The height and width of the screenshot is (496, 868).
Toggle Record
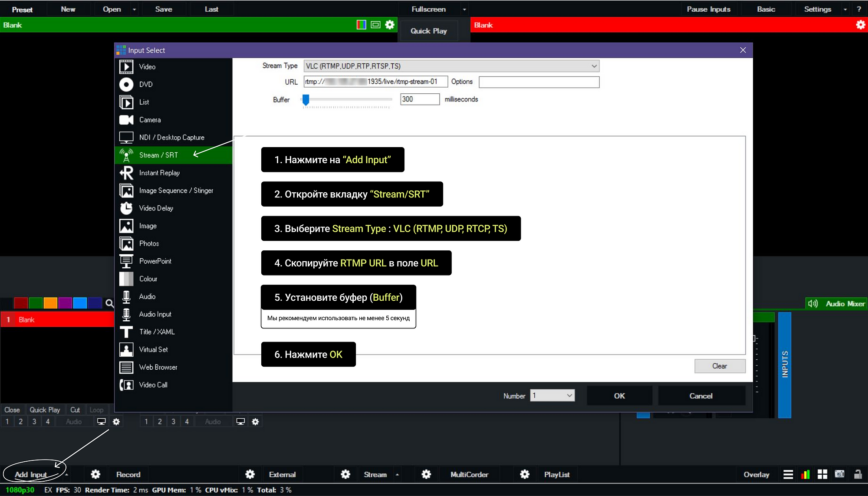coord(128,474)
